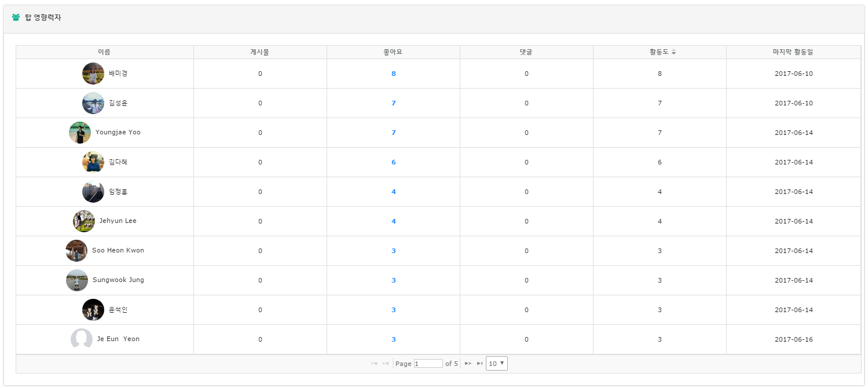Viewport: 868px width, 388px height.
Task: Click the 탑 영향력자 group icon
Action: [x=16, y=17]
